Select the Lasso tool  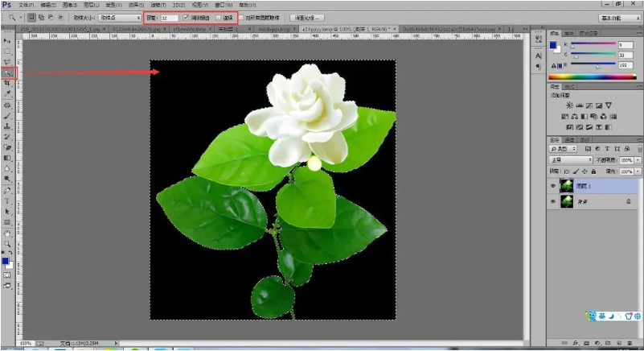[7, 61]
